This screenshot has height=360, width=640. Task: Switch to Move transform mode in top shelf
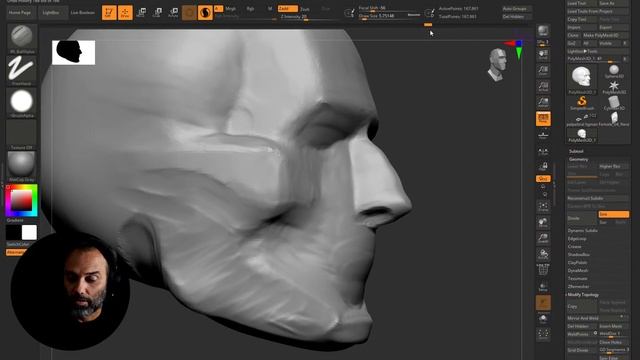pos(141,13)
